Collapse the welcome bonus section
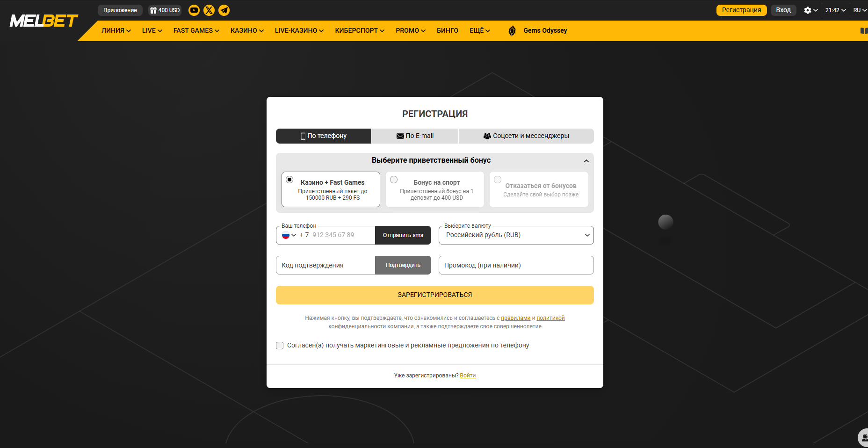This screenshot has width=868, height=448. (586, 160)
